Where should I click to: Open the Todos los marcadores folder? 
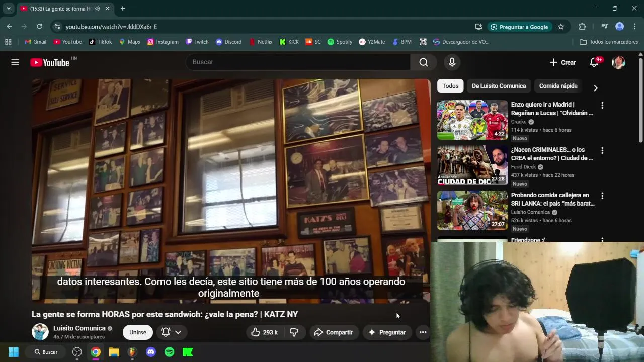coord(609,42)
